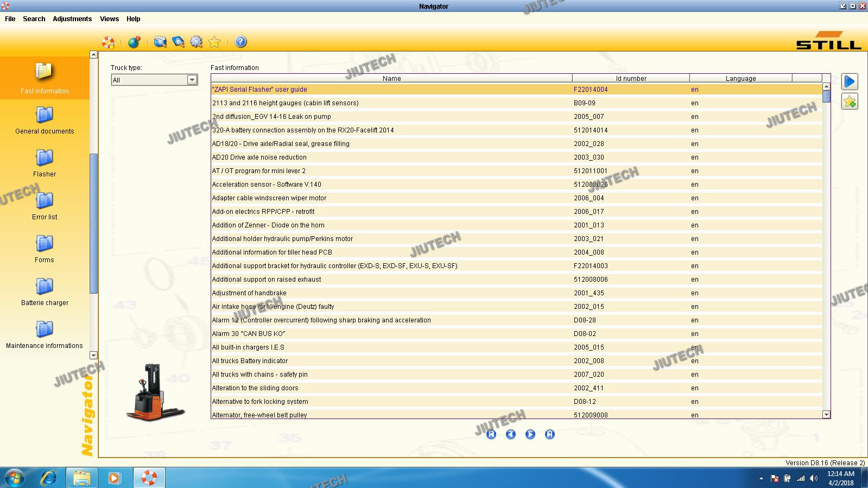Click the add-to-favorites star-plus button
The height and width of the screenshot is (488, 868).
click(x=850, y=102)
